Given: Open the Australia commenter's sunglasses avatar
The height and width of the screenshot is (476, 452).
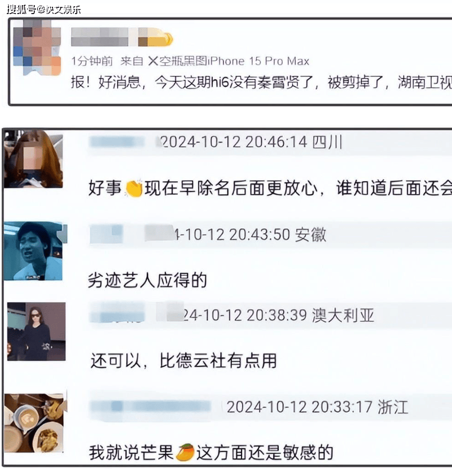Looking at the screenshot, I should pyautogui.click(x=37, y=331).
